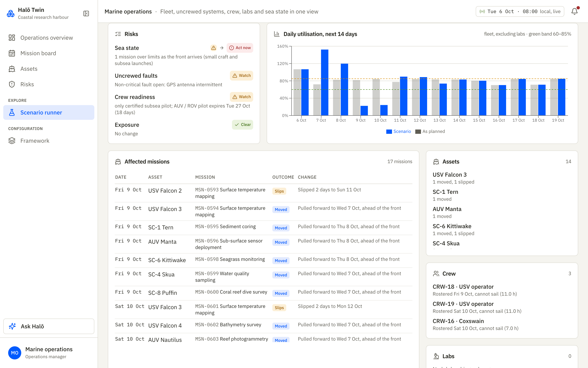Click the Tue 6 Oct live time indicator
This screenshot has width=588, height=368.
tap(520, 11)
